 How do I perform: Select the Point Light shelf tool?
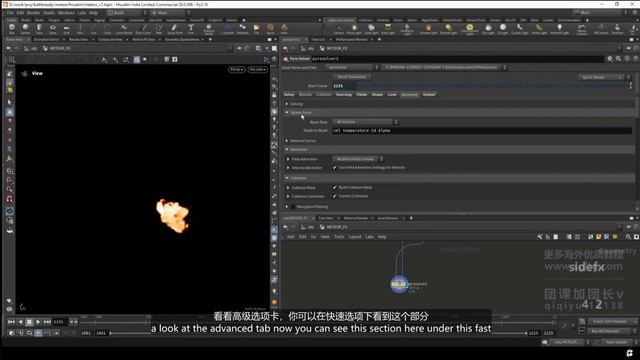coord(354,29)
